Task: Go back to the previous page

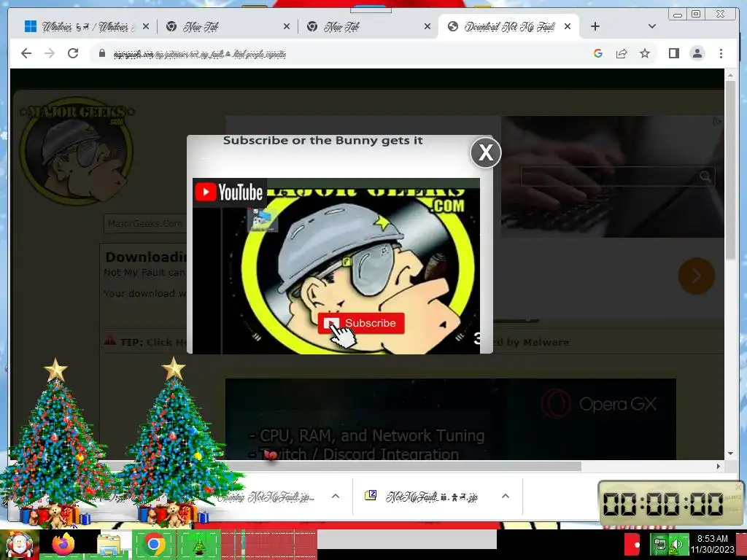Action: pyautogui.click(x=26, y=53)
